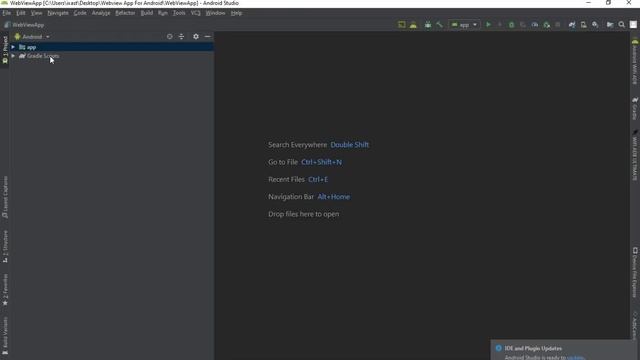Viewport: 640px width, 360px height.
Task: Open the SDK Manager icon
Action: pos(595,25)
